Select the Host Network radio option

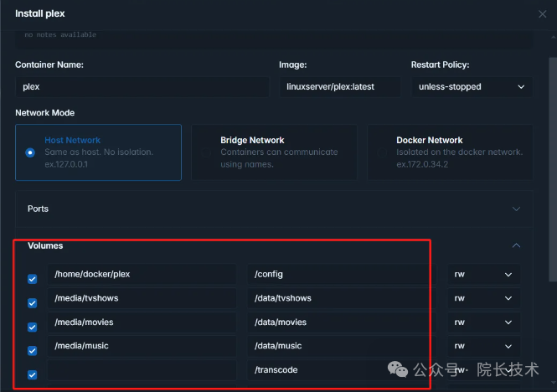[30, 152]
